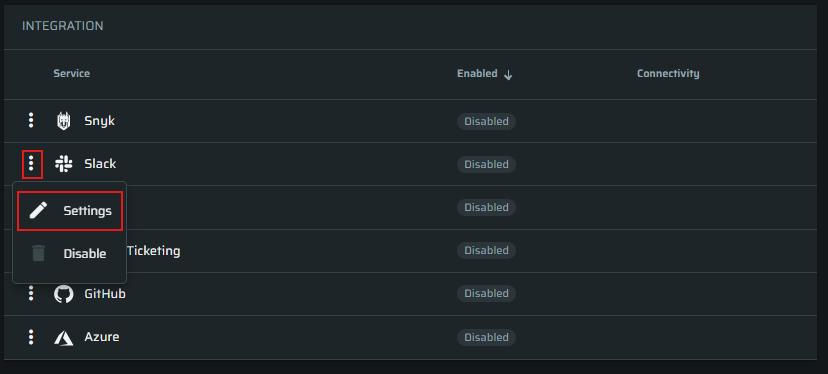Click the Disabled badge for Slack
Image resolution: width=828 pixels, height=374 pixels.
[x=486, y=164]
